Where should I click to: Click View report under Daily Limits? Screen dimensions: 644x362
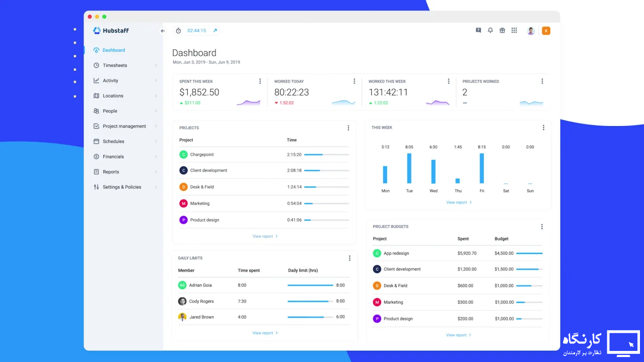(265, 333)
